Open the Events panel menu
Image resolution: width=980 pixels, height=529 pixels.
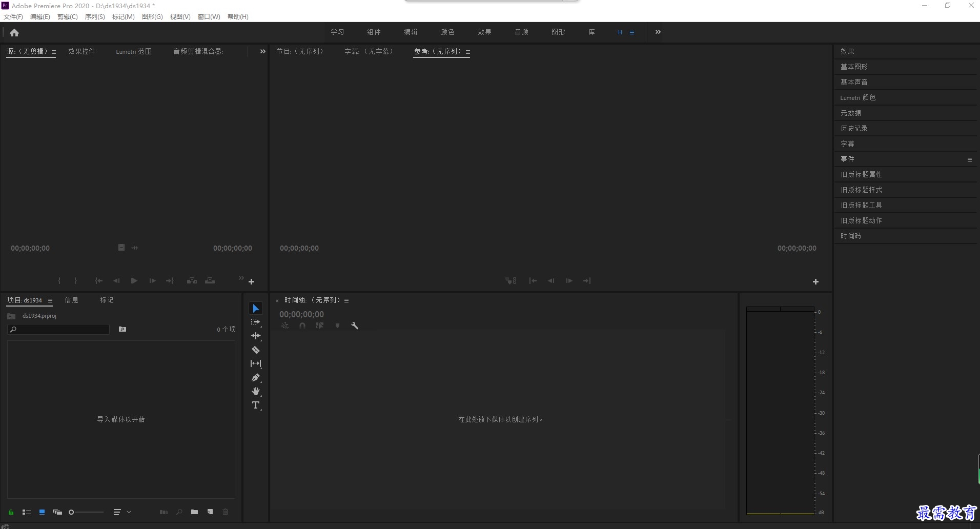click(x=970, y=159)
